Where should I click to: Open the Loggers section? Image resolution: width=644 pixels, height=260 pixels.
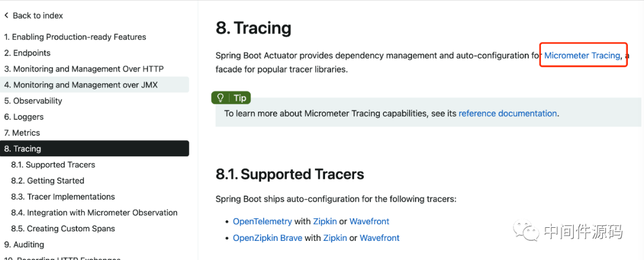click(24, 117)
